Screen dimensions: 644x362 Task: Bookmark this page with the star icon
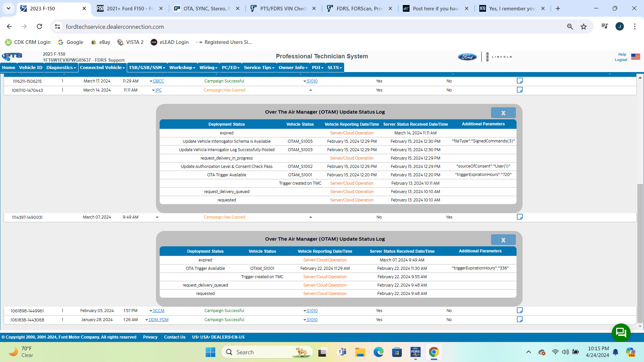[584, 26]
